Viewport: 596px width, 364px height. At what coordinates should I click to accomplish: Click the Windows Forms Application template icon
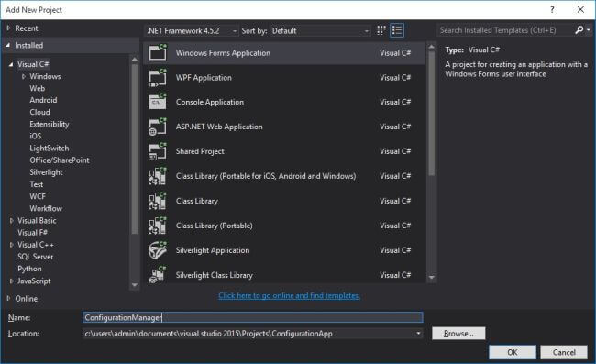158,52
